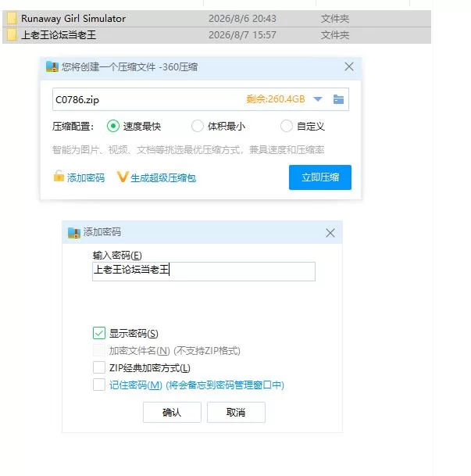471x476 pixels.
Task: Open the 记住密码 password manager link text
Action: point(197,385)
